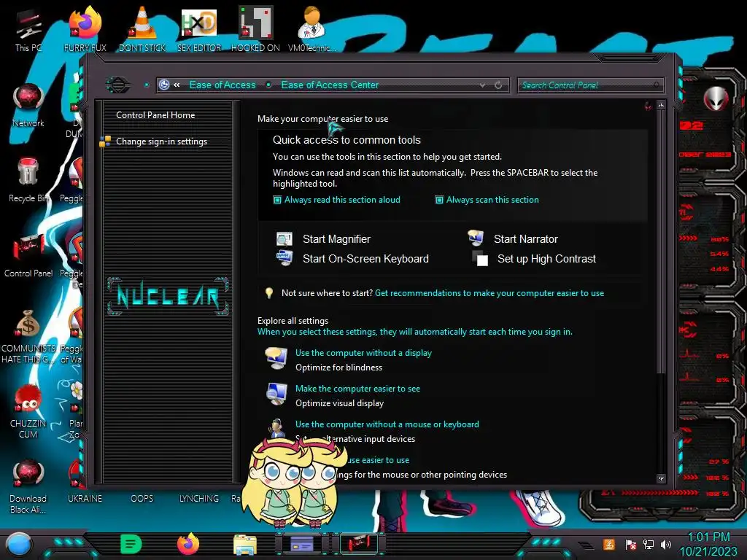The image size is (747, 560).
Task: Open Use computer without mouse or keyboard
Action: [387, 424]
